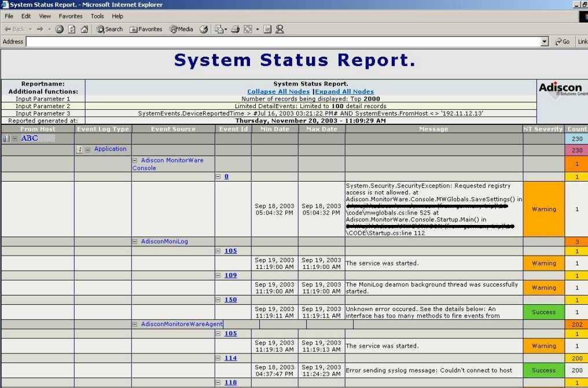
Task: Open the ABC host link
Action: [30, 138]
